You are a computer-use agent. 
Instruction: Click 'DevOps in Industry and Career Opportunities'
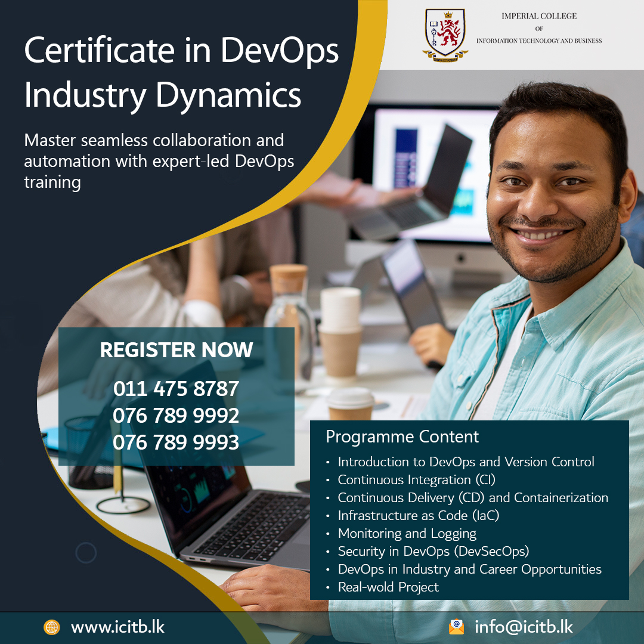[469, 569]
